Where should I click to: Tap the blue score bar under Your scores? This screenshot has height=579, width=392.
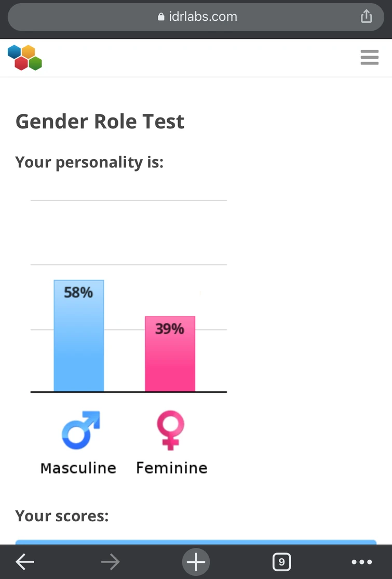click(196, 542)
